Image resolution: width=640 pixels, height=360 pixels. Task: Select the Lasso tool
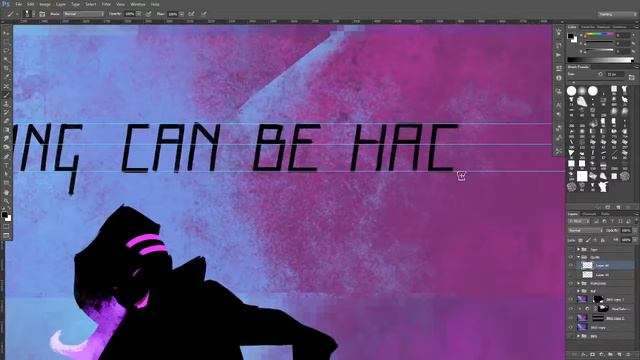coord(6,51)
